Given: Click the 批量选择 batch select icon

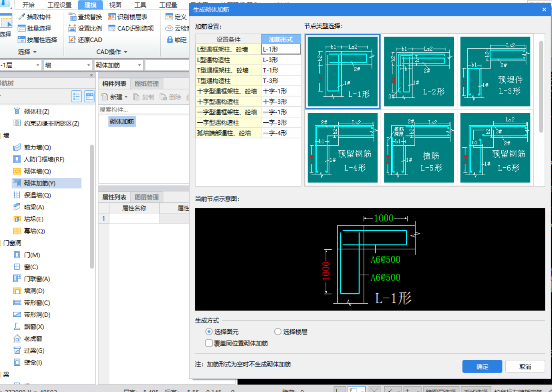Looking at the screenshot, I should point(22,28).
